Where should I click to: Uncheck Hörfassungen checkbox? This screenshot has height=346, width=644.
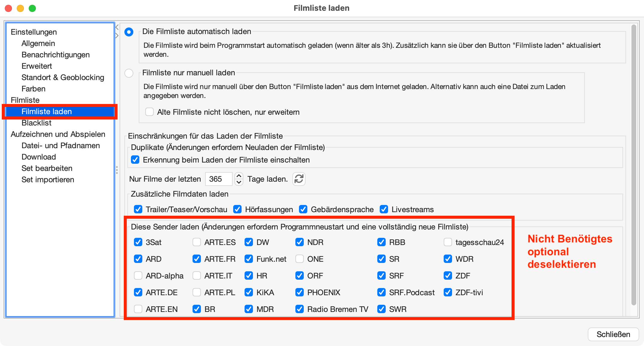237,209
